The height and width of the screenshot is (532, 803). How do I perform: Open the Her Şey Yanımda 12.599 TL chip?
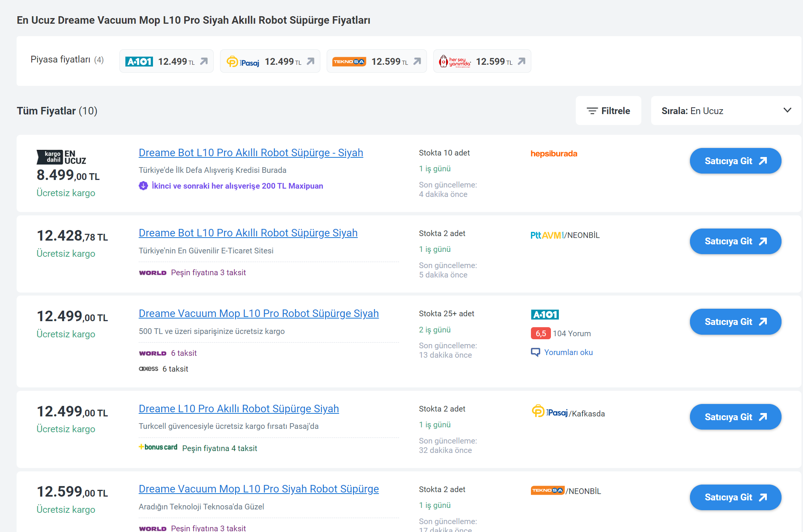coord(482,61)
